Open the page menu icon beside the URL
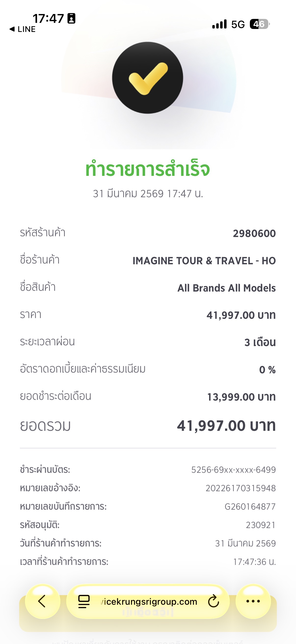The width and height of the screenshot is (296, 644). click(x=84, y=601)
